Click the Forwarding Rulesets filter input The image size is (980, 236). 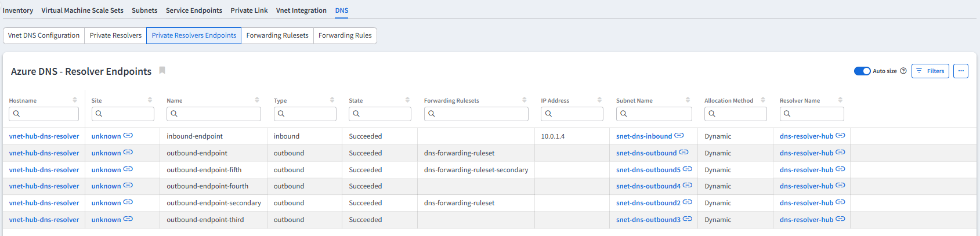(x=476, y=114)
